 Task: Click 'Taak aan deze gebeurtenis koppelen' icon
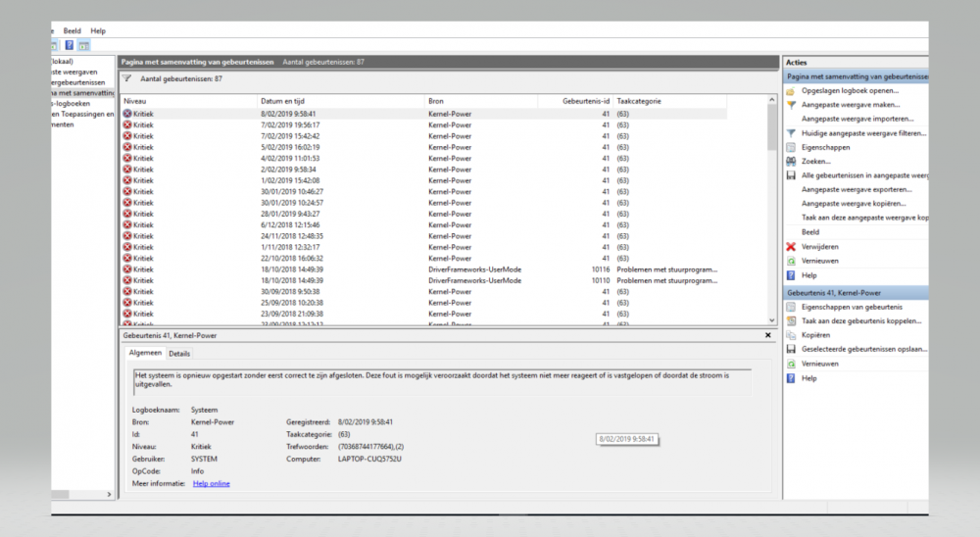click(x=791, y=320)
